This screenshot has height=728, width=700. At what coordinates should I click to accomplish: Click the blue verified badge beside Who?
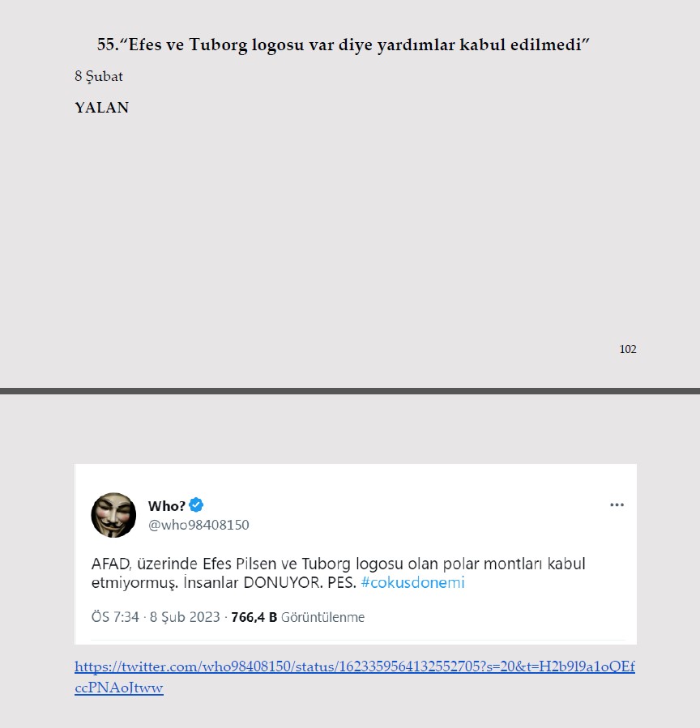[196, 504]
